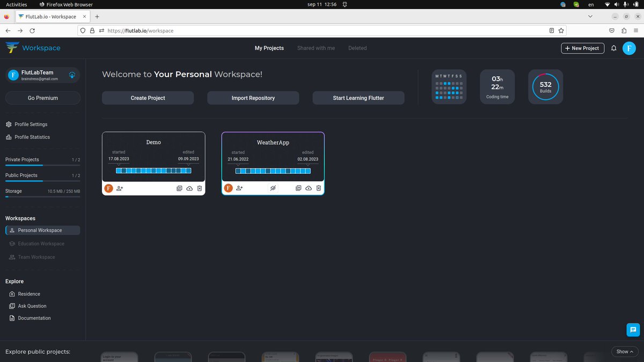Open the Firefox application menu

pyautogui.click(x=636, y=31)
